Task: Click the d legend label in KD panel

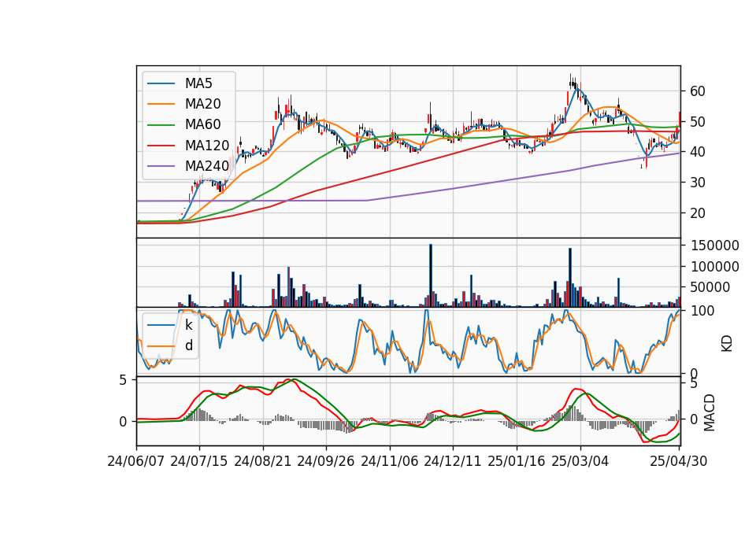Action: click(x=188, y=345)
